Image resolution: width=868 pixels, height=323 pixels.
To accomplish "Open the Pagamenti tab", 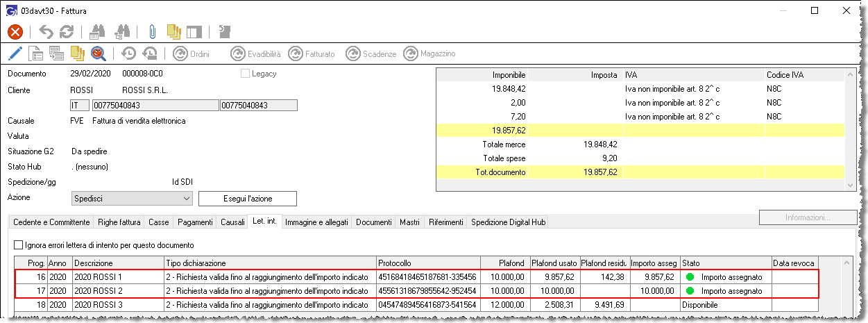I will pos(194,222).
